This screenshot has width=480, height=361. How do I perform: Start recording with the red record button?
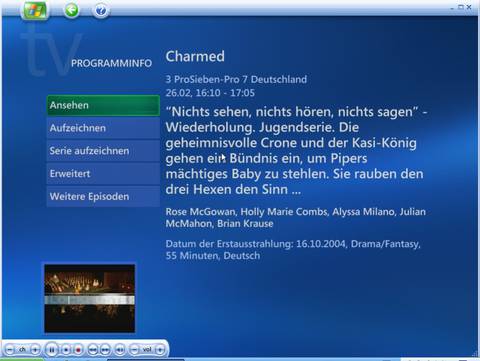coord(78,350)
